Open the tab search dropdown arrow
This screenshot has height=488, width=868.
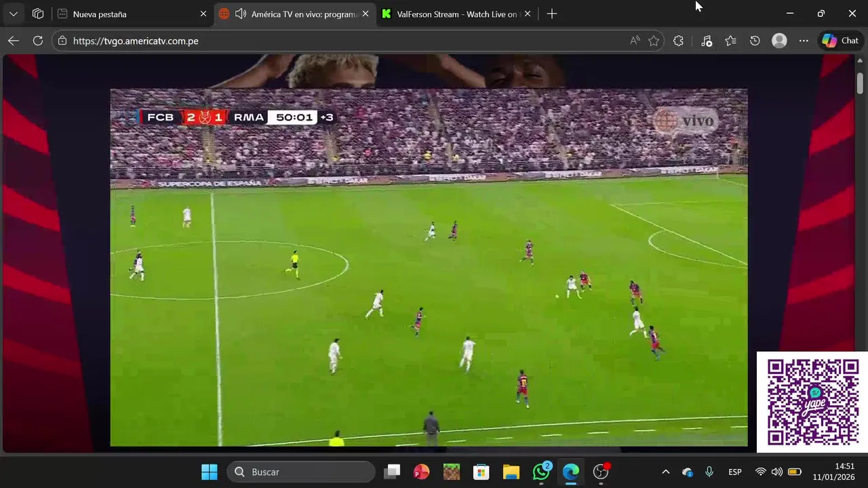pos(14,14)
